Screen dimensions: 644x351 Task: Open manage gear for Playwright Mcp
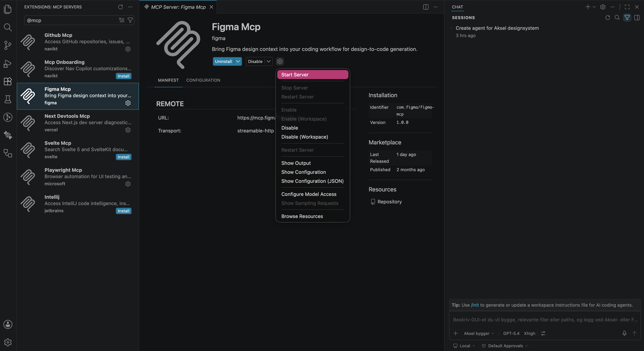click(128, 184)
